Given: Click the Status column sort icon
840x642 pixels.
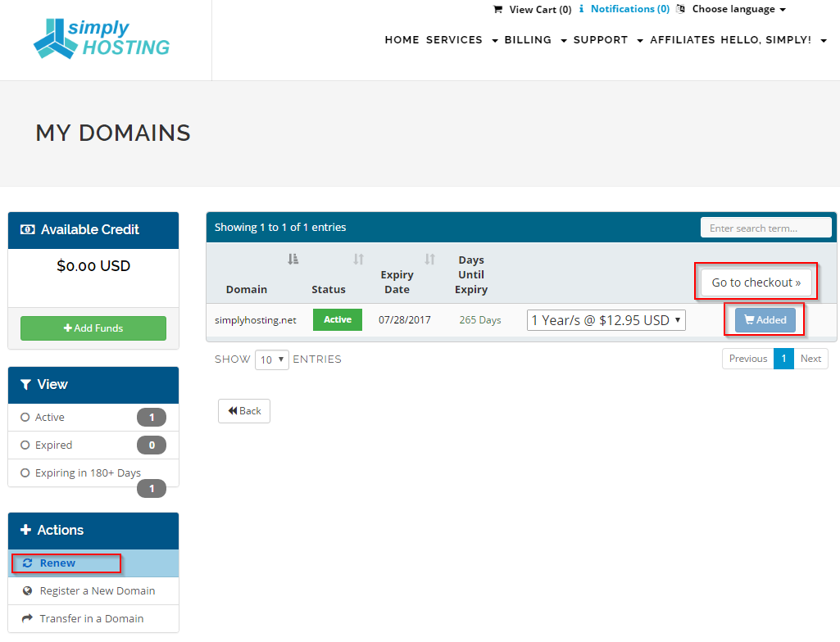Looking at the screenshot, I should pyautogui.click(x=358, y=259).
